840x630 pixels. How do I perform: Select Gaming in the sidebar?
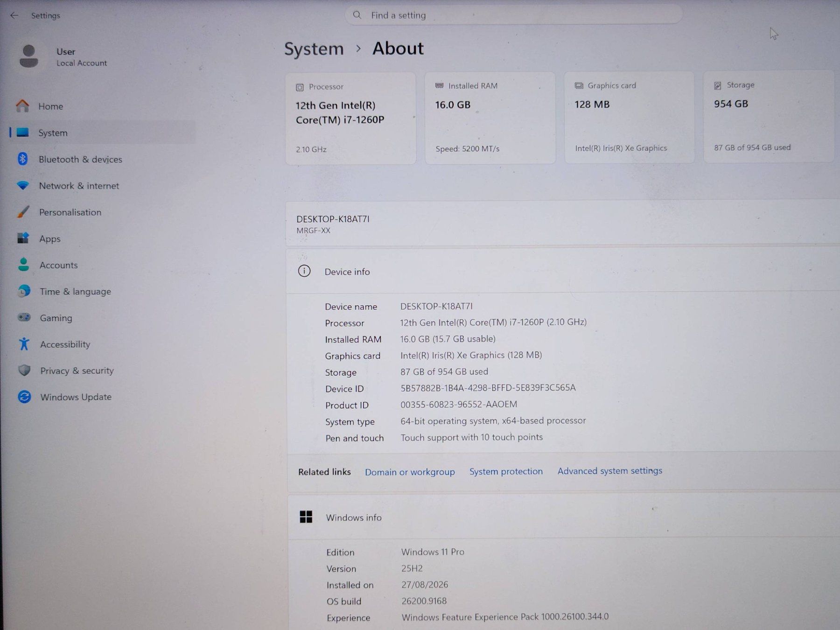pyautogui.click(x=103, y=318)
